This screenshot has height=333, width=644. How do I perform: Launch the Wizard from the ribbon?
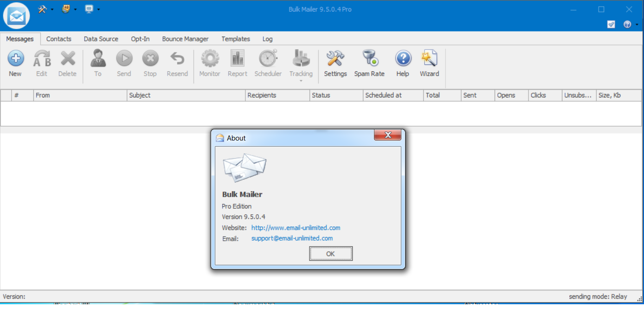click(429, 59)
